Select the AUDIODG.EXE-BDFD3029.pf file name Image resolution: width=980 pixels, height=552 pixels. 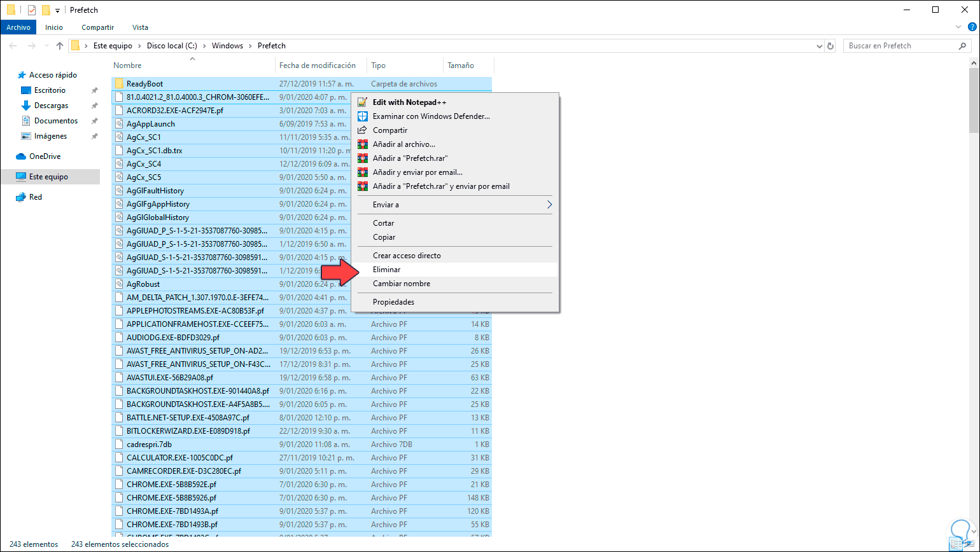(173, 338)
